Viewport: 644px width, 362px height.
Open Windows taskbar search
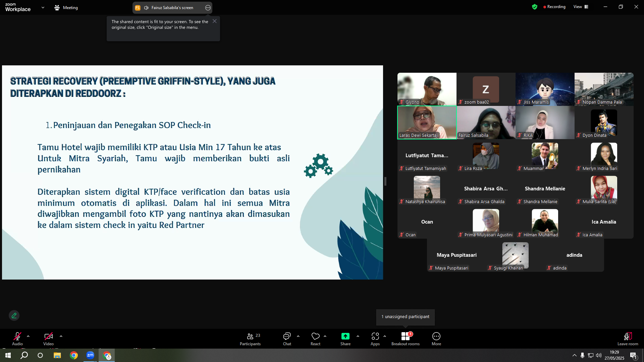24,355
